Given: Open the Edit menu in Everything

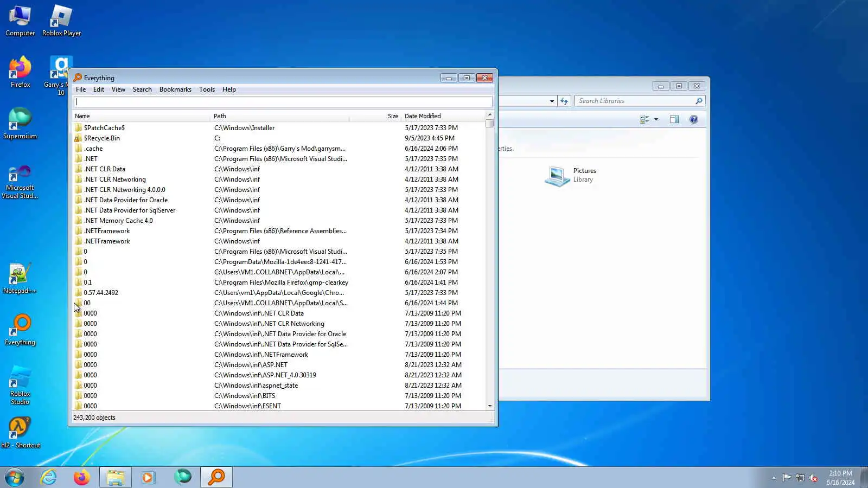Looking at the screenshot, I should (x=99, y=89).
